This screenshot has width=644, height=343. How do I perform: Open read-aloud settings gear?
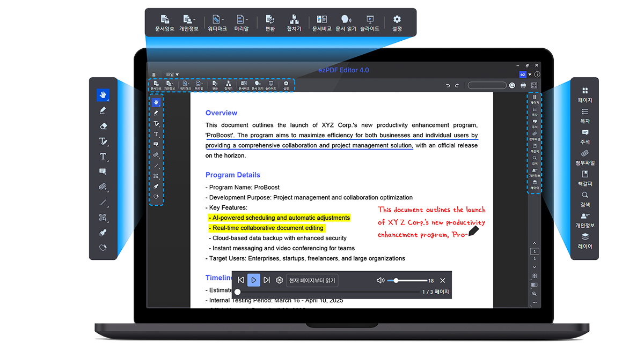pyautogui.click(x=280, y=280)
